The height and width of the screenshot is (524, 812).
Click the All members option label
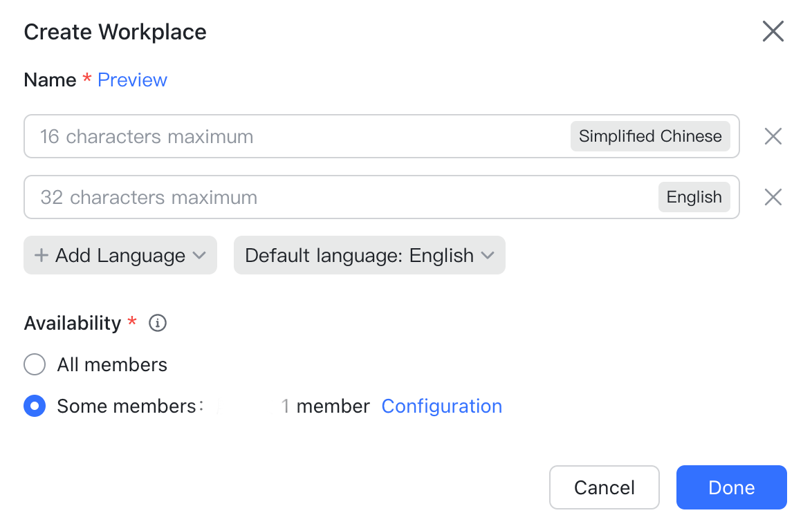pyautogui.click(x=112, y=364)
